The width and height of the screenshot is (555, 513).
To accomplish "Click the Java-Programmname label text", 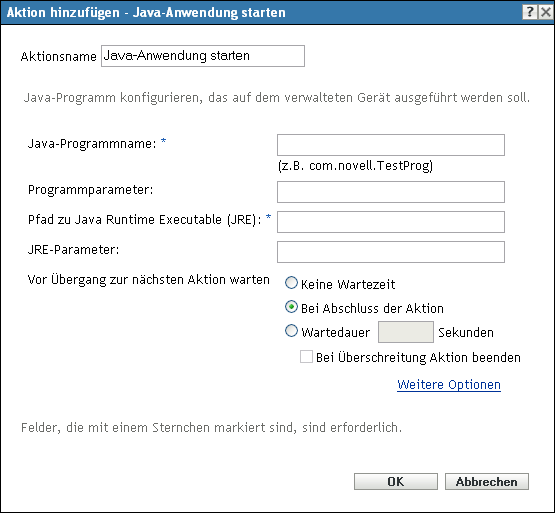I will [x=92, y=144].
